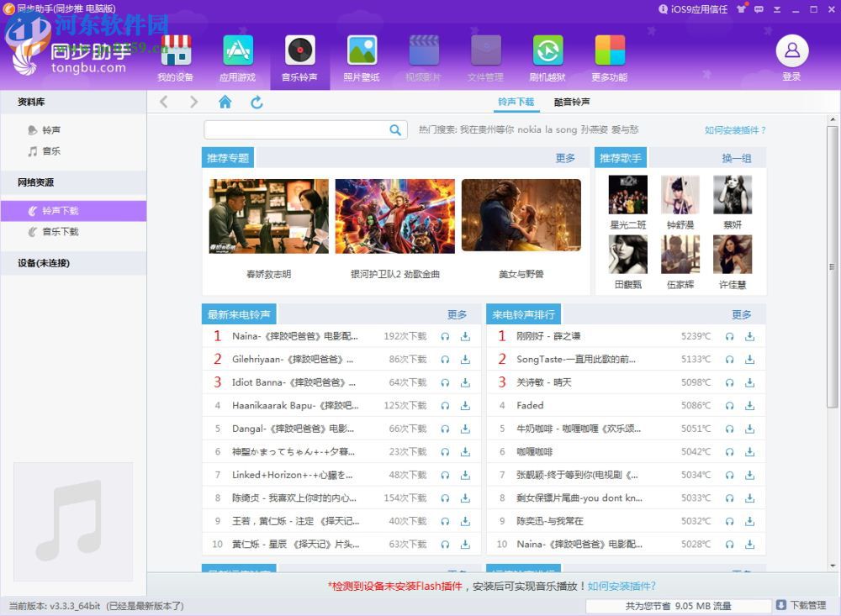Click search magnifier icon in search box
The height and width of the screenshot is (616, 841).
coord(395,130)
